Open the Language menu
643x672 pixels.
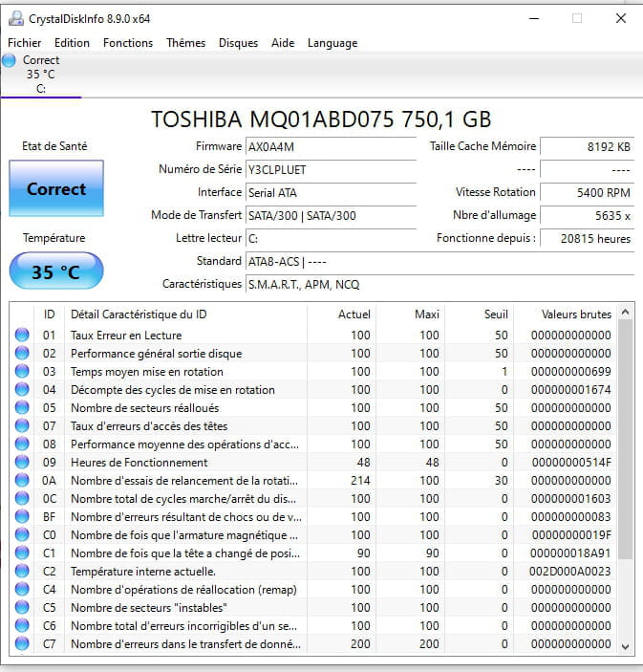tap(332, 43)
